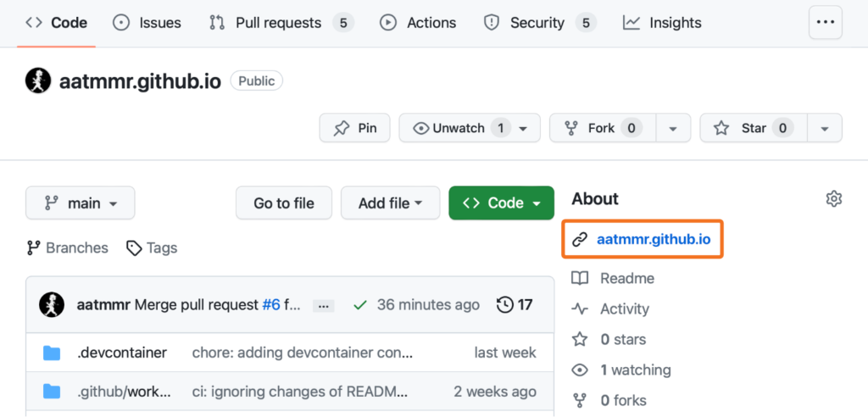Expand the Fork options dropdown arrow
Image resolution: width=868 pixels, height=417 pixels.
(x=673, y=128)
